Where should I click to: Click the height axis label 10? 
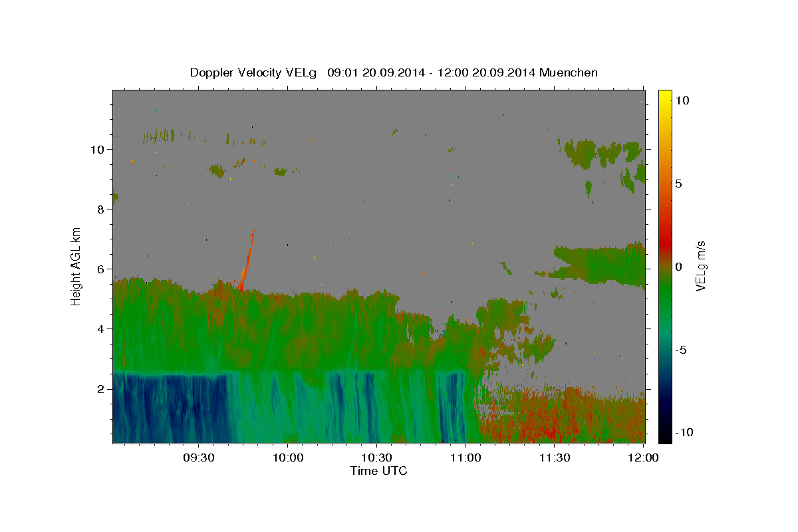coord(97,149)
